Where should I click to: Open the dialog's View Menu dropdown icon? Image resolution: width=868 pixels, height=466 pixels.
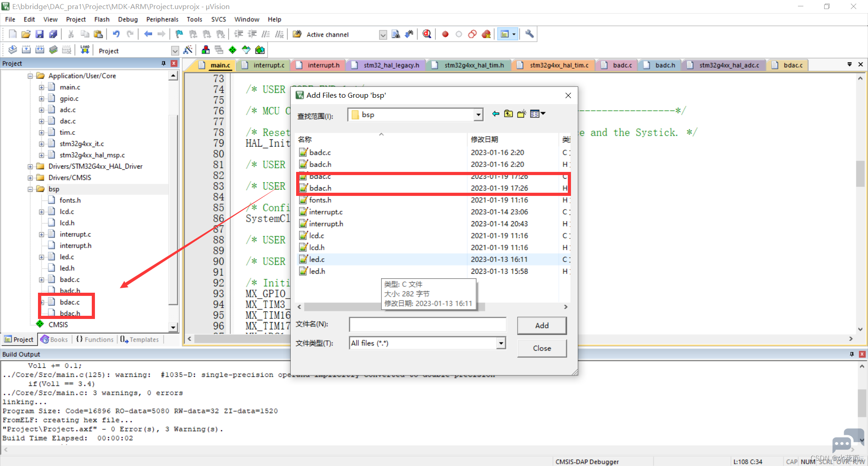538,114
